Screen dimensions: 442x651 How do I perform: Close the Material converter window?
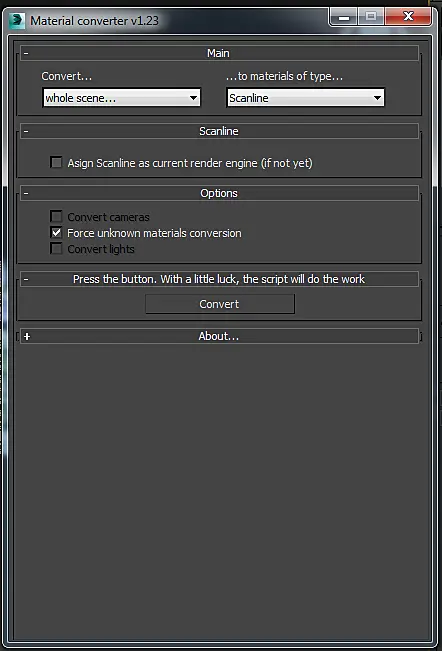coord(408,17)
